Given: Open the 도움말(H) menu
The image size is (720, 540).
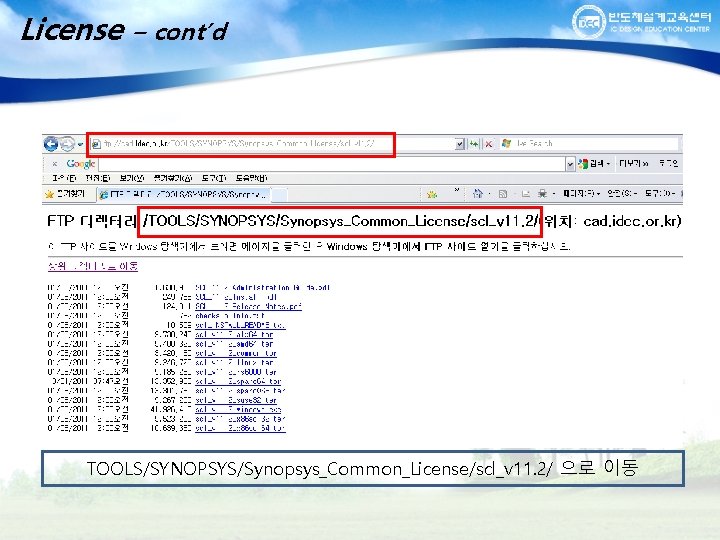Looking at the screenshot, I should point(251,178).
